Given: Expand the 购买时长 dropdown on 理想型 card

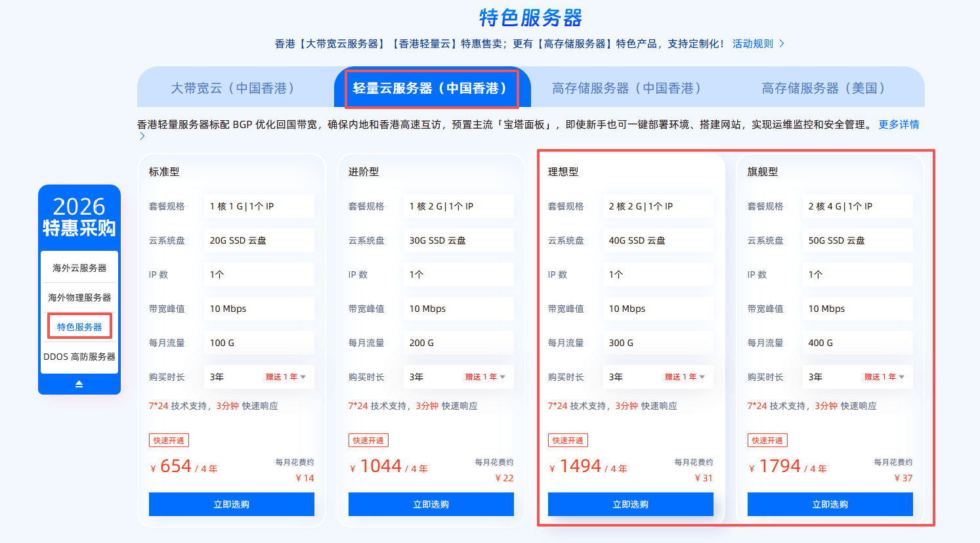Looking at the screenshot, I should point(658,376).
